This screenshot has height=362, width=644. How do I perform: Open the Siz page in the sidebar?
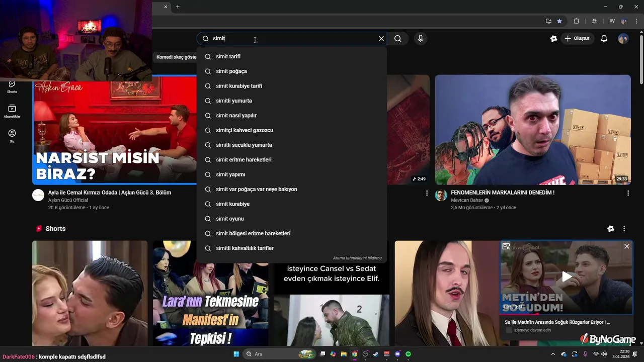coord(12,136)
